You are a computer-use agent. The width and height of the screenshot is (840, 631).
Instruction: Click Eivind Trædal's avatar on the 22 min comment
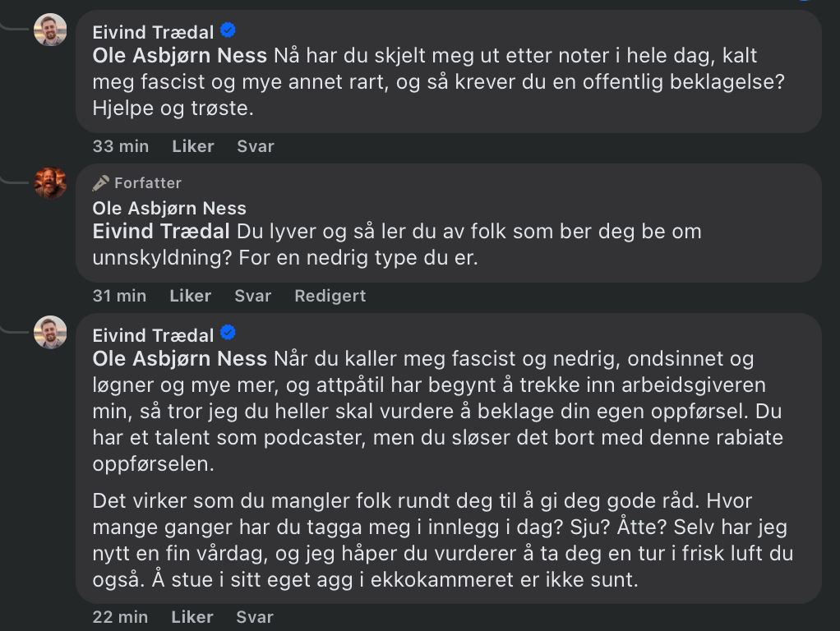(50, 333)
